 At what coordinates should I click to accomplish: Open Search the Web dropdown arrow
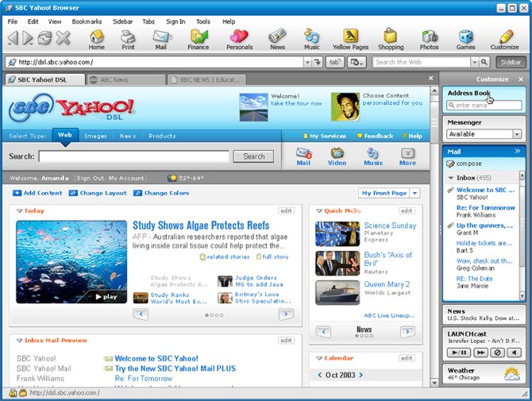click(475, 62)
